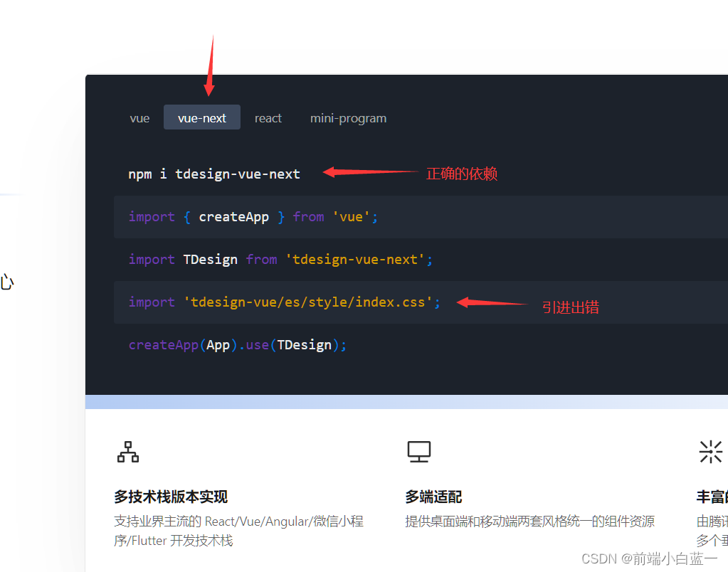The height and width of the screenshot is (572, 728).
Task: Click the sparkle icon above 丰富 feature
Action: [x=711, y=451]
